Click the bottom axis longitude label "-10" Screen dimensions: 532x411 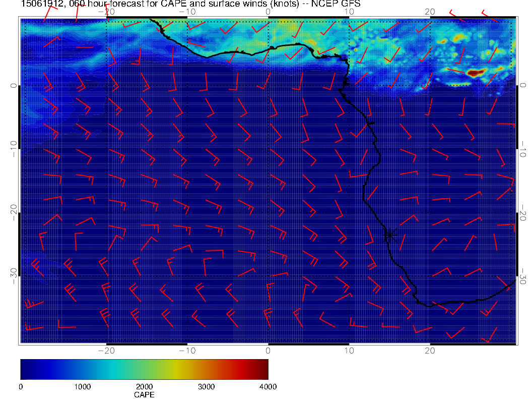[x=186, y=350]
